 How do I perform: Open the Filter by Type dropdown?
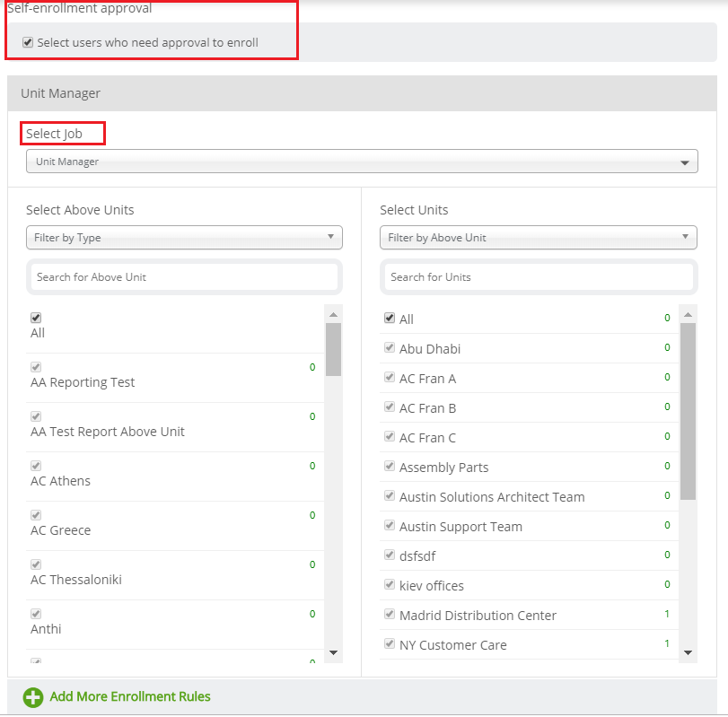pyautogui.click(x=184, y=238)
